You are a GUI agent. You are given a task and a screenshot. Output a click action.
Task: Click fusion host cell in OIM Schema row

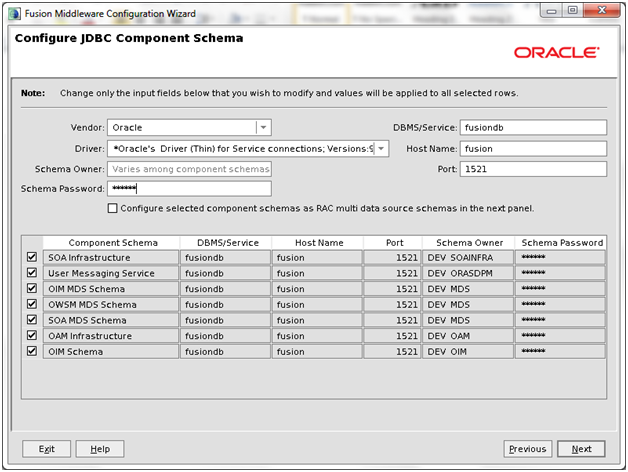317,351
